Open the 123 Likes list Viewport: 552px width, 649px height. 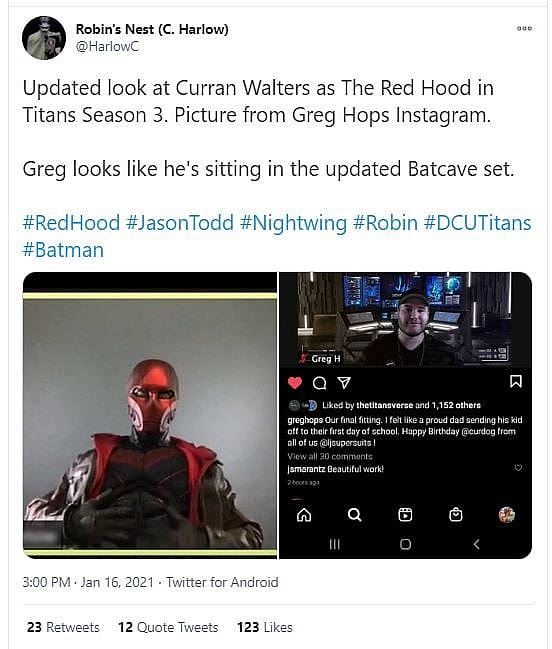(x=264, y=627)
